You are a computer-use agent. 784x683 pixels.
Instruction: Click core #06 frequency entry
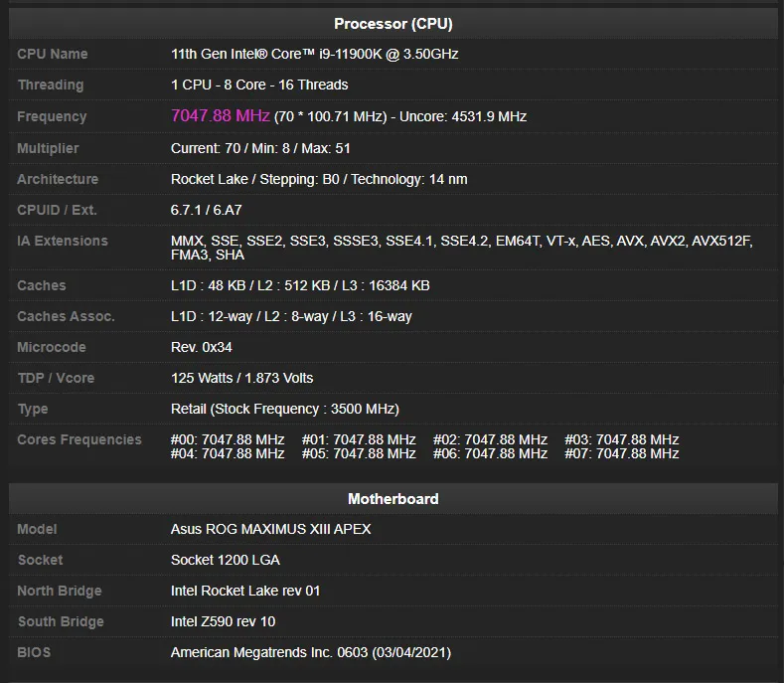491,453
